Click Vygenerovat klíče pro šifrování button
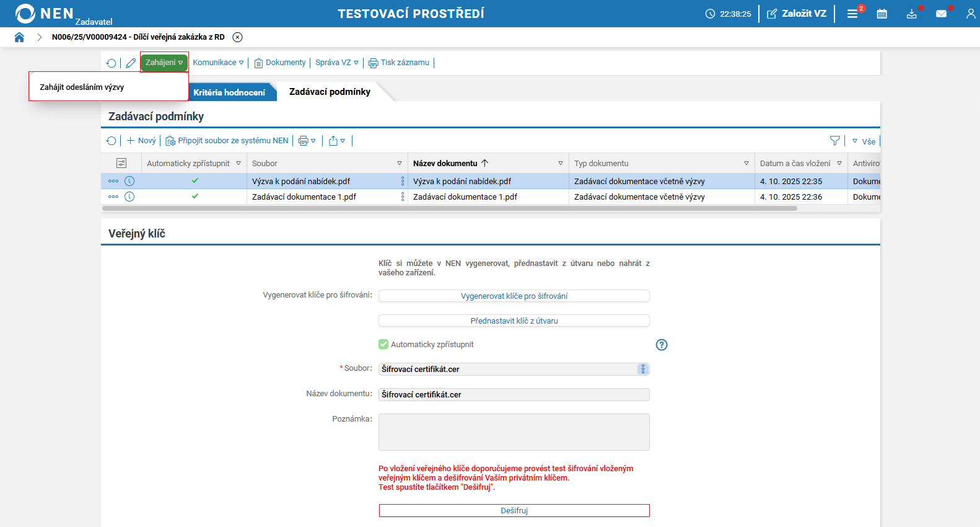Viewport: 980px width, 527px height. [514, 296]
